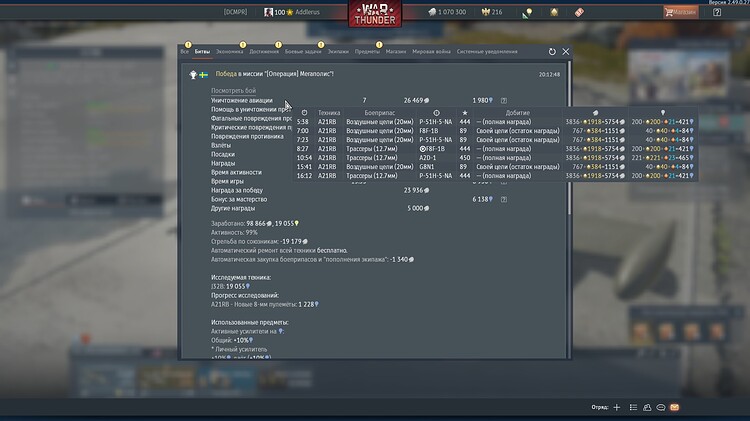Click the refresh icon in message window
This screenshot has height=421, width=750.
pos(552,51)
